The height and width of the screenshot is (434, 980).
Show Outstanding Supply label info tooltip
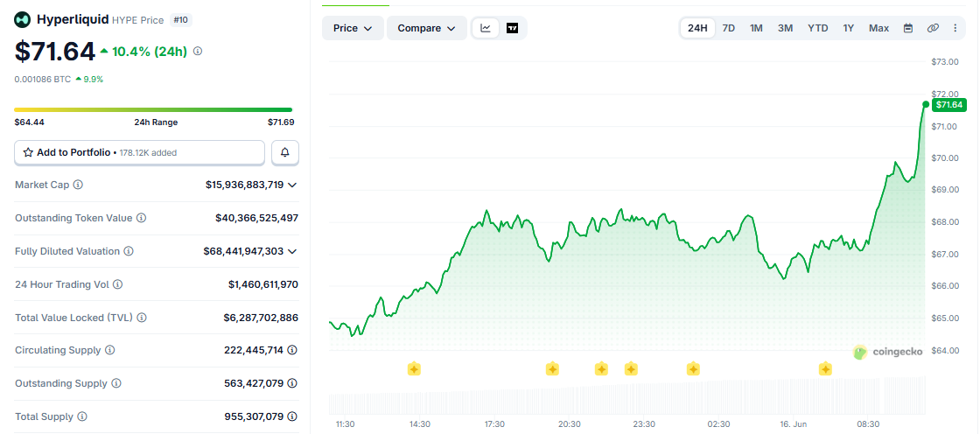(x=115, y=383)
